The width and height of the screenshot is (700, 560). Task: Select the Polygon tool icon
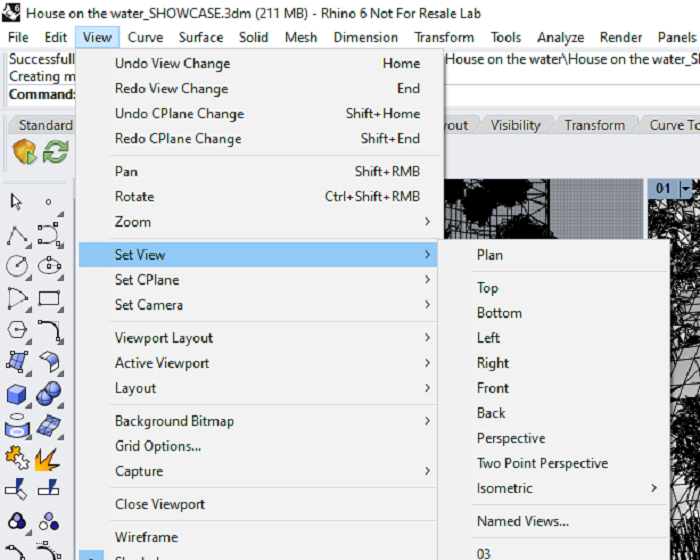pyautogui.click(x=17, y=330)
